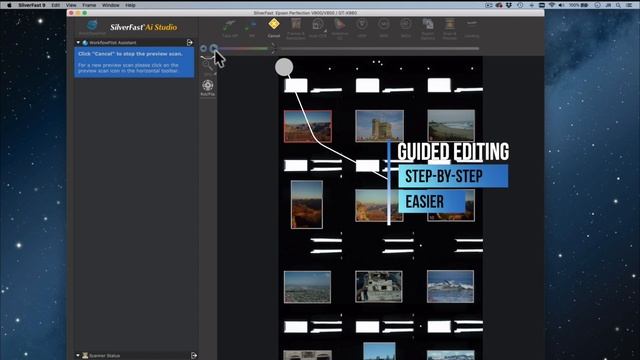Image resolution: width=640 pixels, height=360 pixels.
Task: Click the small rotate icon beside the progress bar
Action: click(273, 49)
